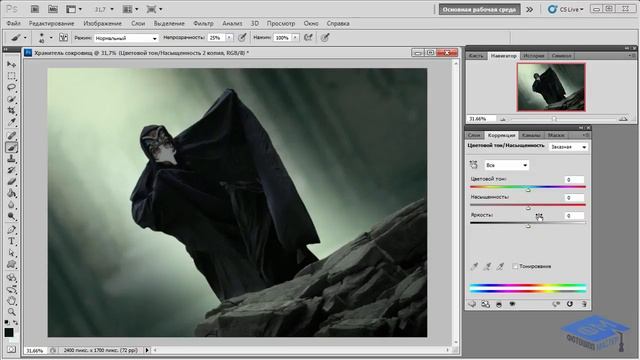Switch foreground and background colors
Image resolution: width=640 pixels, height=360 pixels.
pos(16,322)
